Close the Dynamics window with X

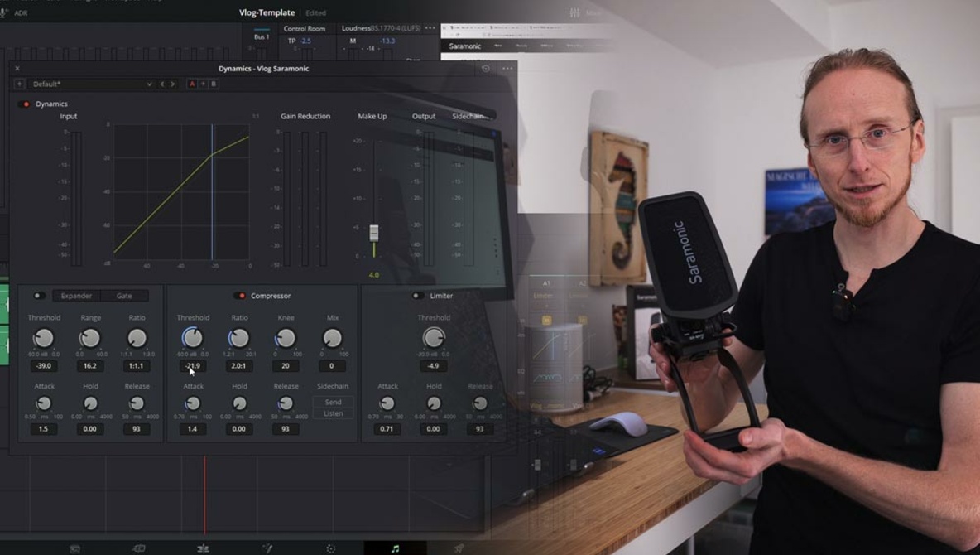click(17, 68)
